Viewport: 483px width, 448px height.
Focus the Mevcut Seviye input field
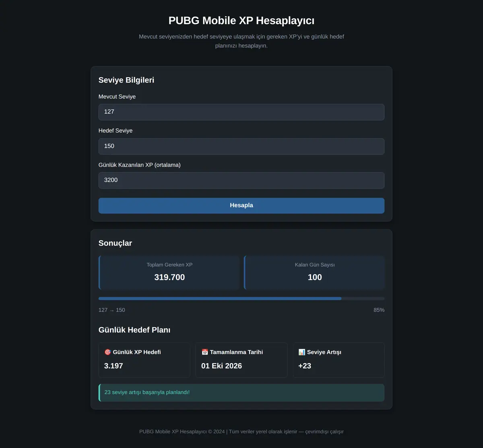click(242, 112)
